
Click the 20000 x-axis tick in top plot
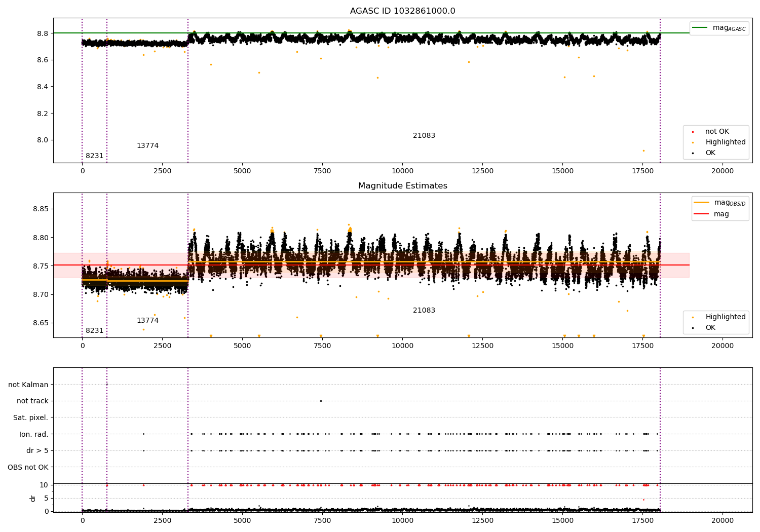pyautogui.click(x=723, y=171)
